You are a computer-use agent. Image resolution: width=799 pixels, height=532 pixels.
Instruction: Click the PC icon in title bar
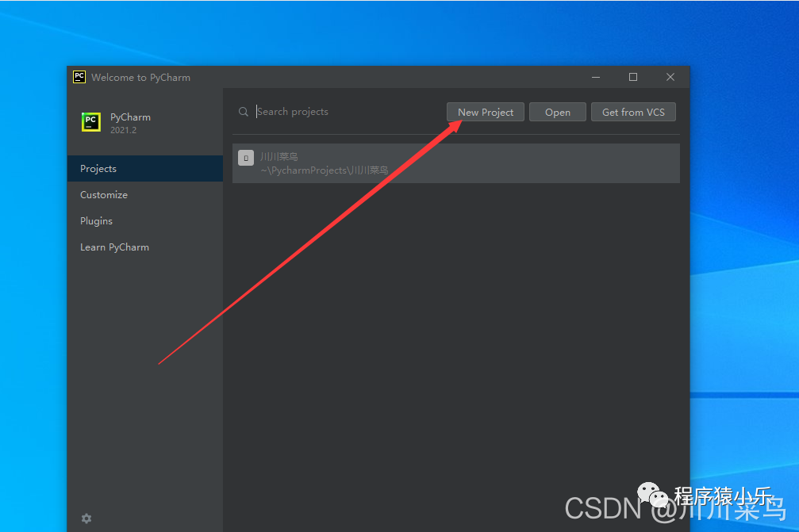(79, 77)
